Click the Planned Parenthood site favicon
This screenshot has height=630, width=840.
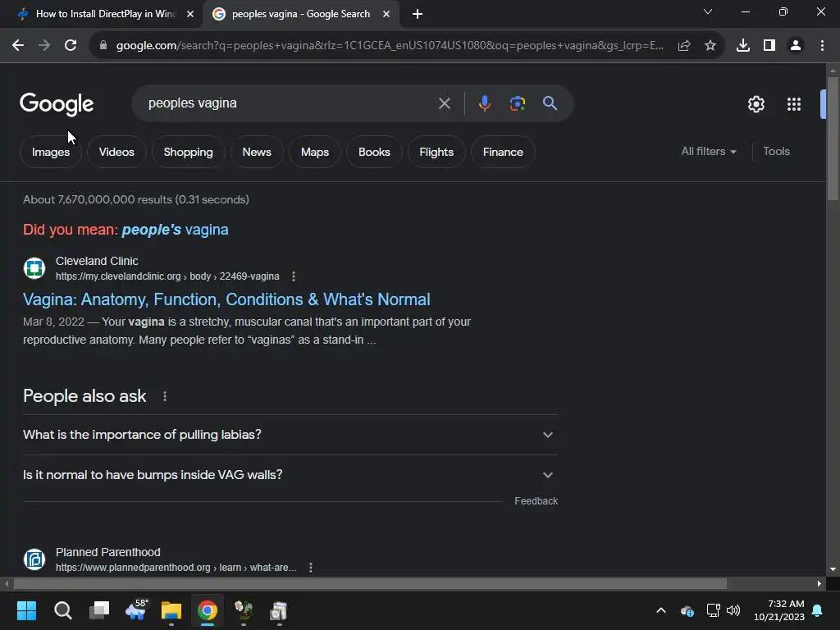tap(34, 559)
